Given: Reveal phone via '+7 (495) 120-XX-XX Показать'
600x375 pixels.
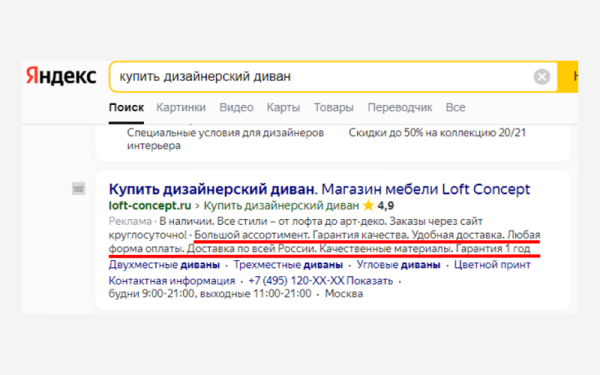Looking at the screenshot, I should [321, 281].
